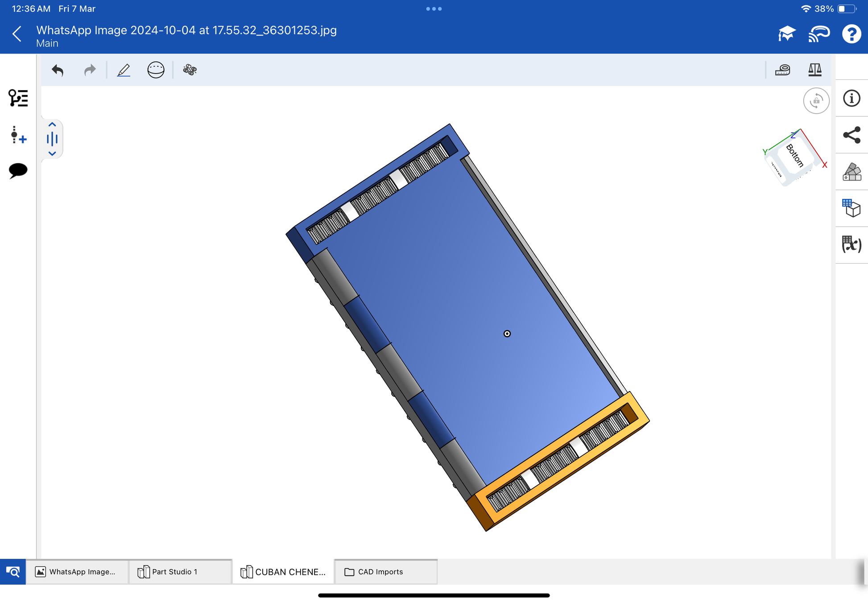Open the feature list tree icon
Viewport: 868px width, 603px height.
(18, 98)
